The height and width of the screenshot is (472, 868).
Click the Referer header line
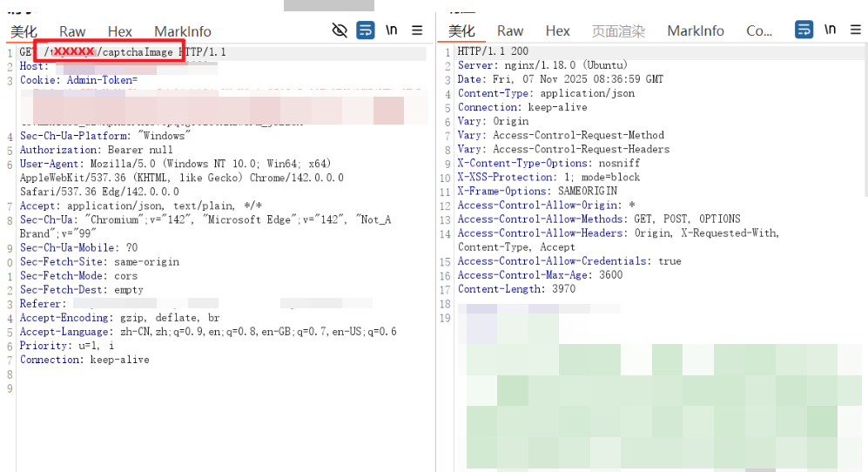[196, 304]
